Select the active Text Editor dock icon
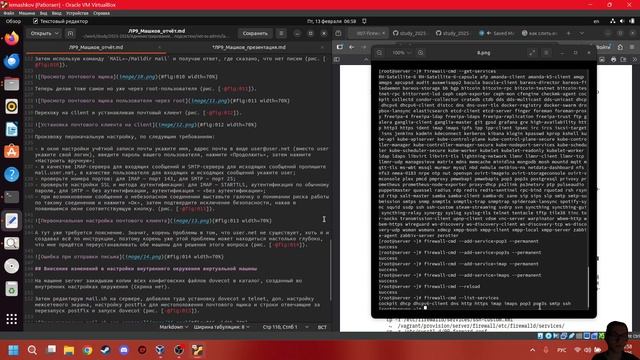Screen dimensions: 640x360 click(x=11, y=220)
